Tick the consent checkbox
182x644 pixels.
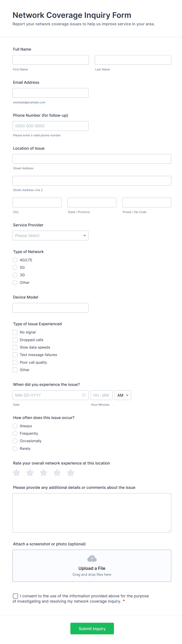(x=15, y=596)
